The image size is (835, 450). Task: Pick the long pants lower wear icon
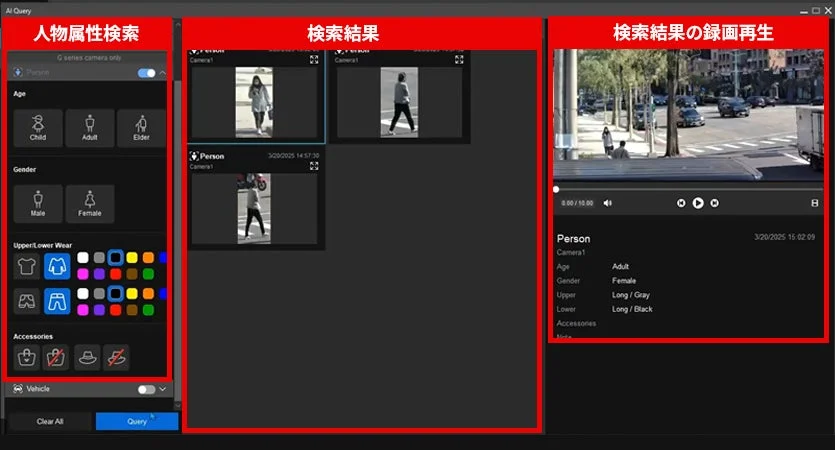pos(57,301)
